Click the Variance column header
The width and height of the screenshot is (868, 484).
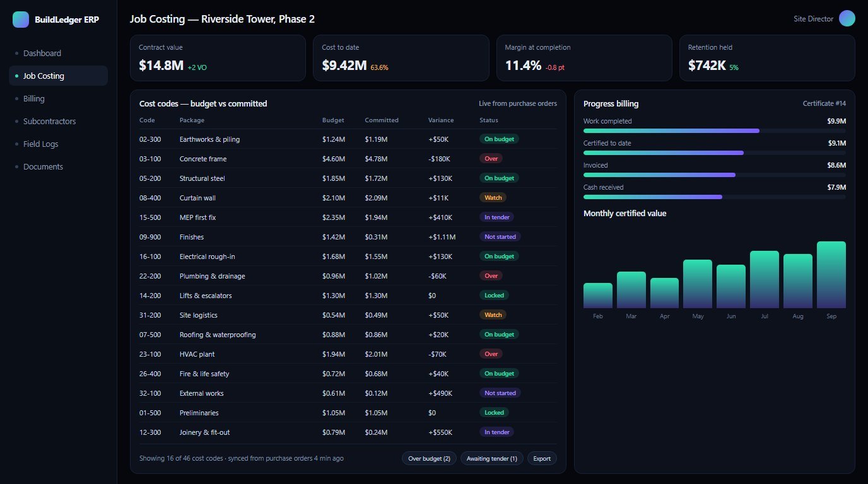[x=441, y=120]
